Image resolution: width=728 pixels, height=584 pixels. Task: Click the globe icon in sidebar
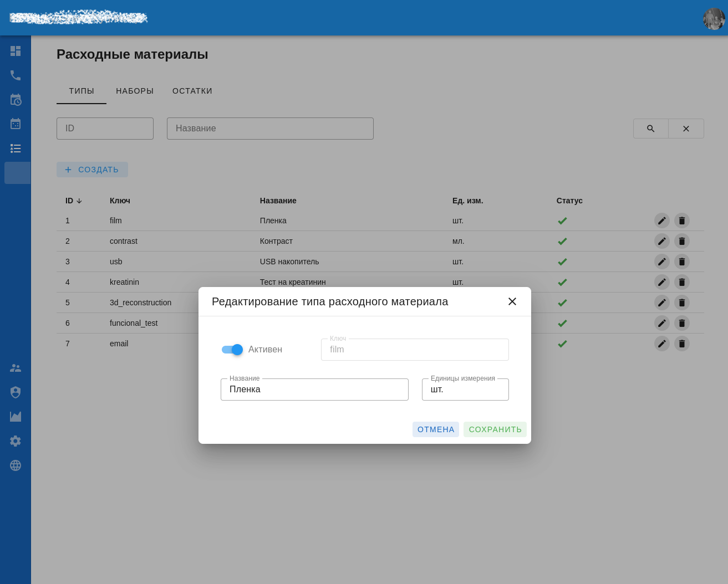tap(16, 465)
